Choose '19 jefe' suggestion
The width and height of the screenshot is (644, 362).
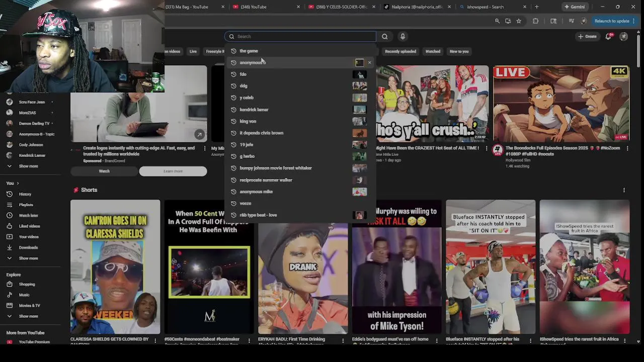[300, 145]
